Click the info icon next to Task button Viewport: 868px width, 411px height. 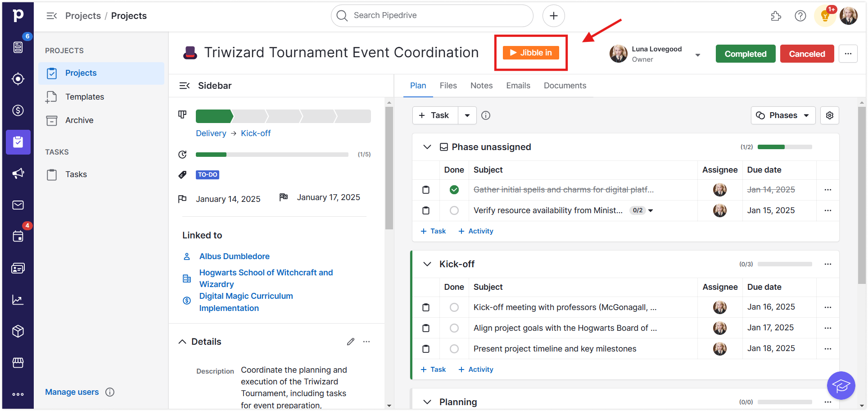[486, 115]
